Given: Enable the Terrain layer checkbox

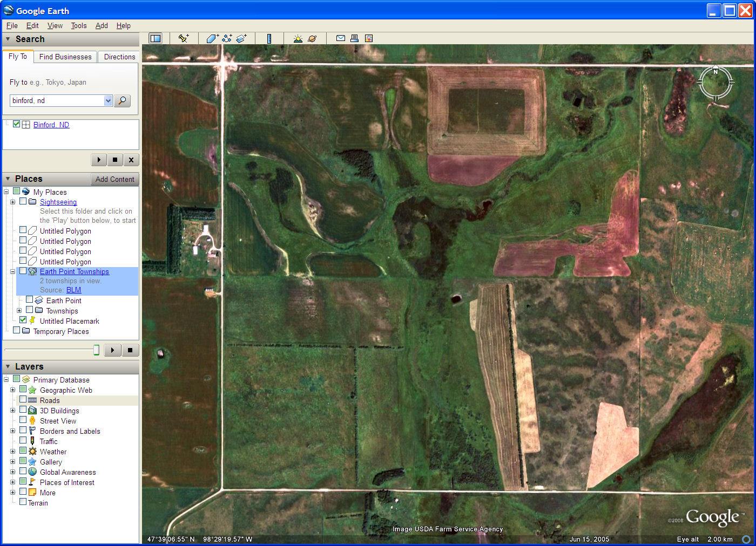Looking at the screenshot, I should point(23,502).
